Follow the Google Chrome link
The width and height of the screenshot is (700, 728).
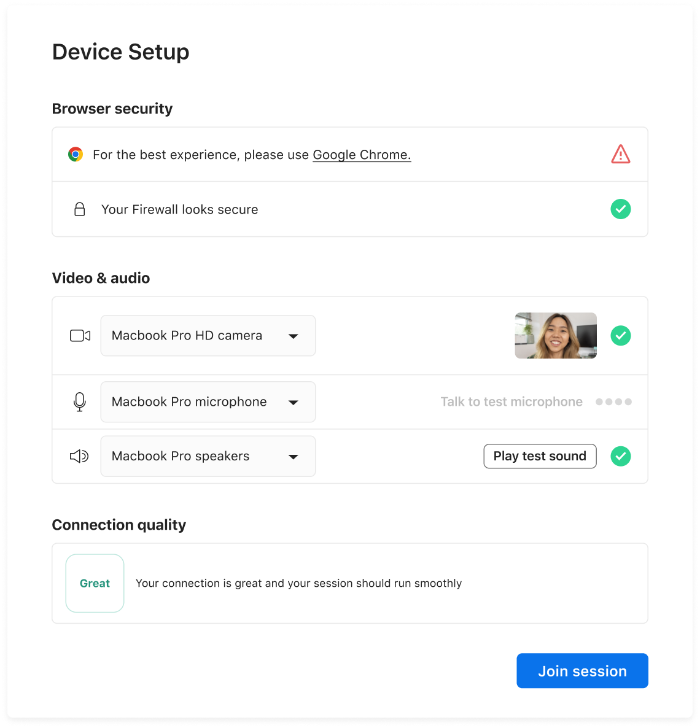362,155
